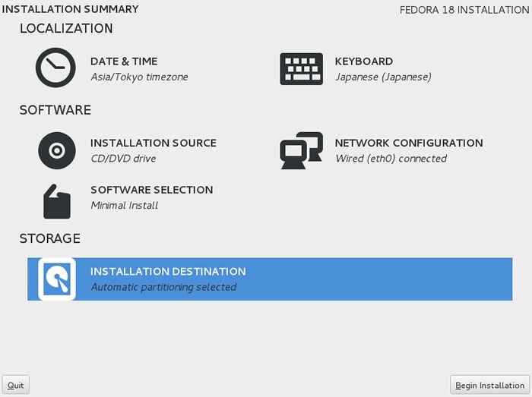532x397 pixels.
Task: Quit the Fedora installer
Action: pyautogui.click(x=16, y=385)
